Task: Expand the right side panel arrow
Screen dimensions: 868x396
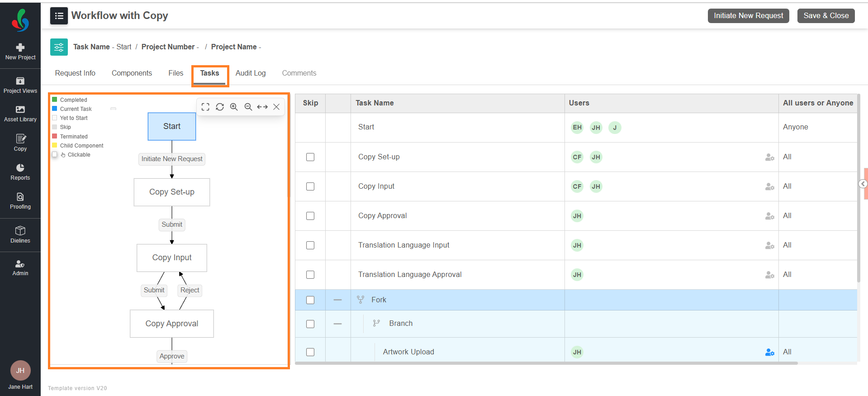Action: click(863, 184)
